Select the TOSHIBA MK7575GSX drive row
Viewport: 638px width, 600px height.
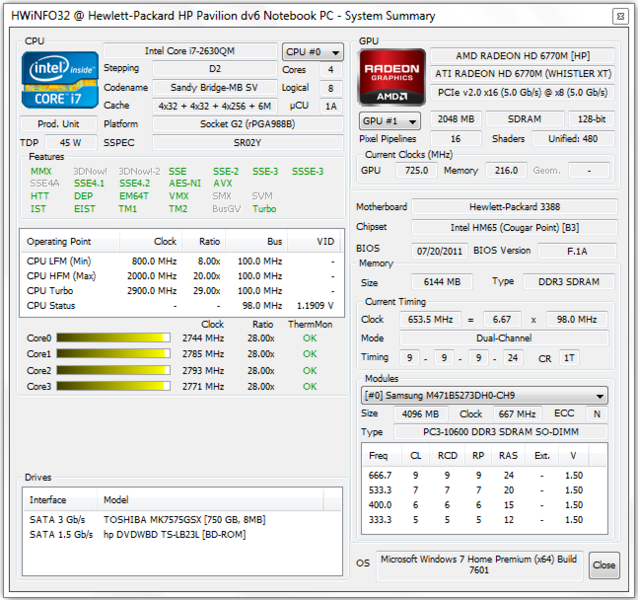click(182, 519)
